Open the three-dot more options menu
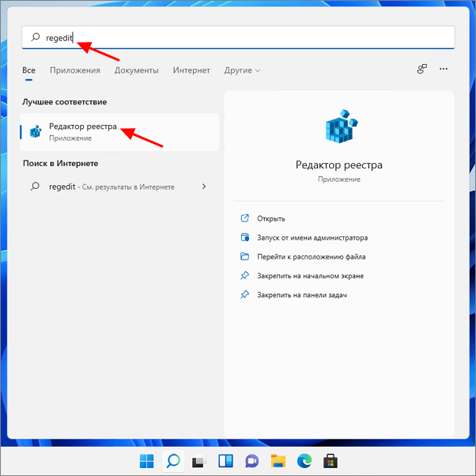 pos(444,69)
